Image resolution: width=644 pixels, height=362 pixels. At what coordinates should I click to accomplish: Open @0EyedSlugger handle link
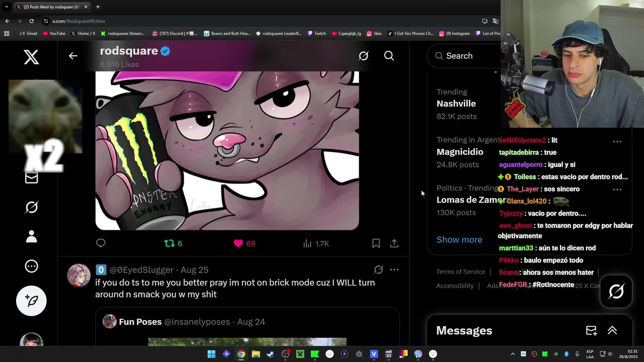(141, 270)
